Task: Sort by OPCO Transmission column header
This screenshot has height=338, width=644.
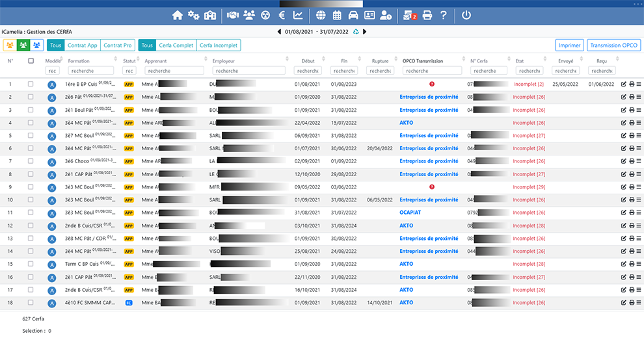Action: [423, 61]
